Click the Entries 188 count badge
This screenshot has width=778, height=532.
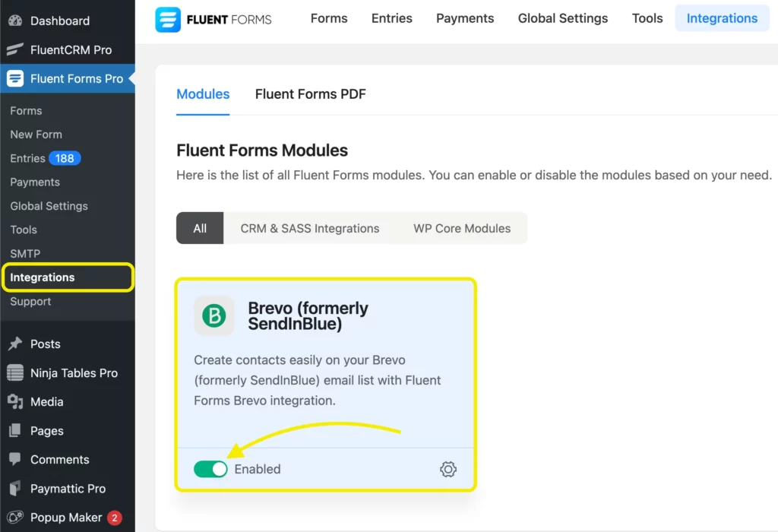tap(65, 158)
